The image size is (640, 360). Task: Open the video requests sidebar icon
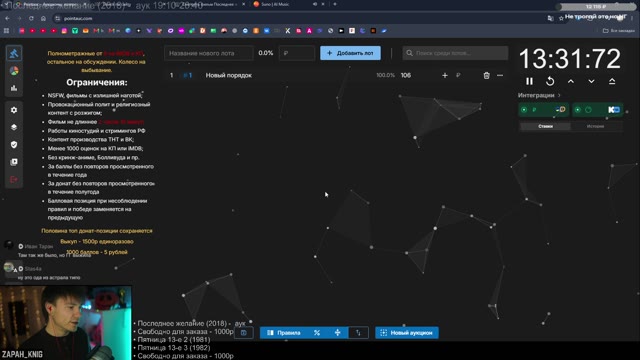14,162
